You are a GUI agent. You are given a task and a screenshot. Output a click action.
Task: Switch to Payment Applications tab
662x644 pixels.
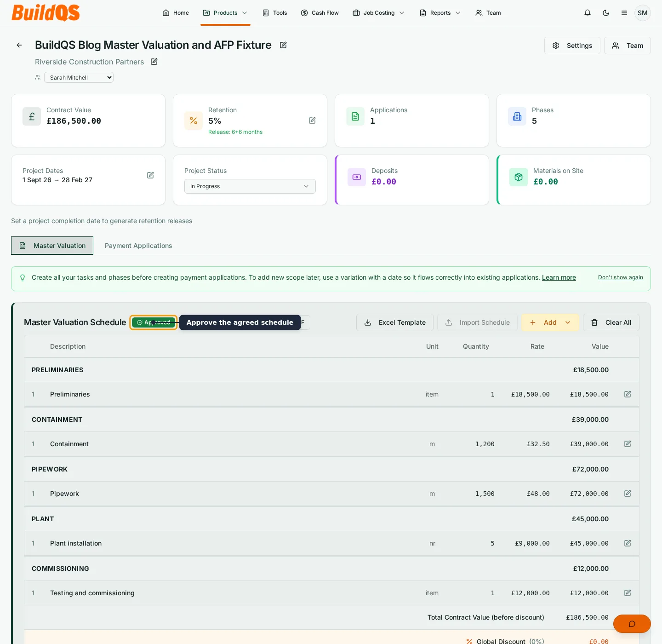tap(138, 246)
